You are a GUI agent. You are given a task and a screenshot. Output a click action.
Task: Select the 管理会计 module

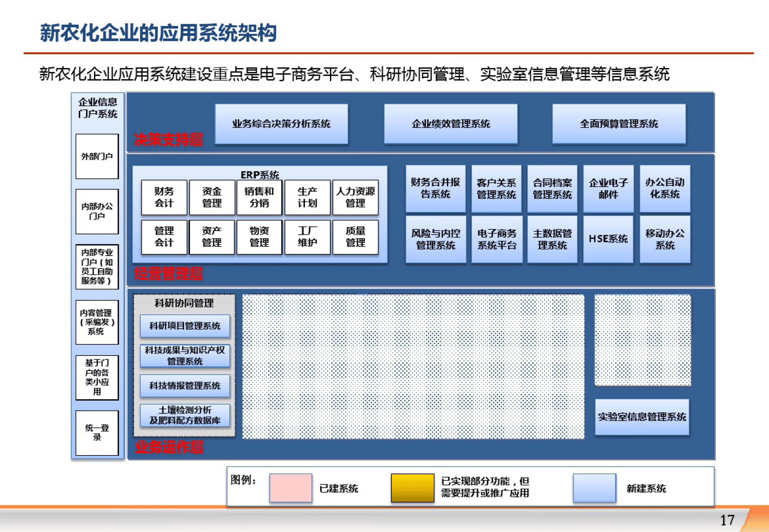164,237
